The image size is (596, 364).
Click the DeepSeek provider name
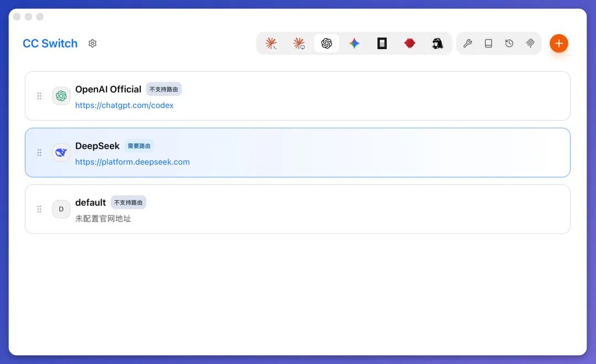tap(97, 146)
